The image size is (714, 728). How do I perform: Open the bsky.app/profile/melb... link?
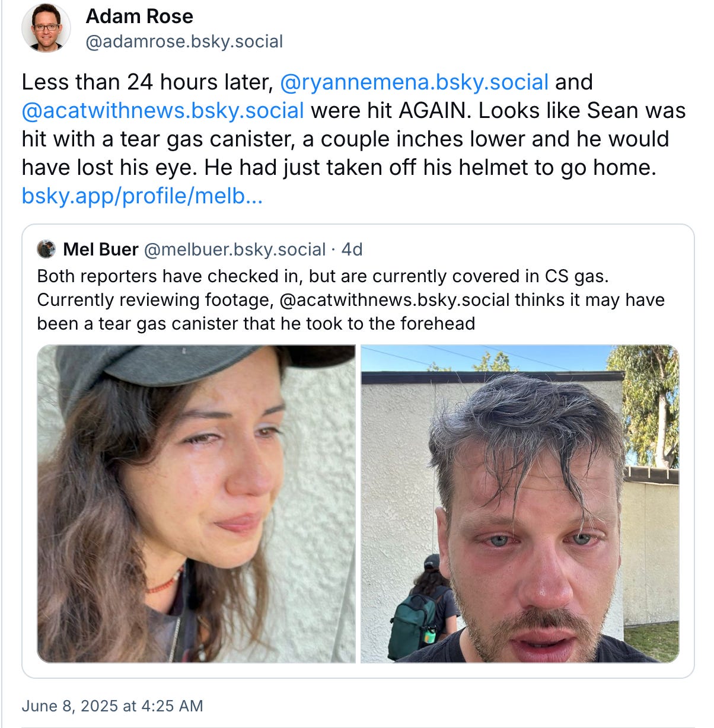142,196
